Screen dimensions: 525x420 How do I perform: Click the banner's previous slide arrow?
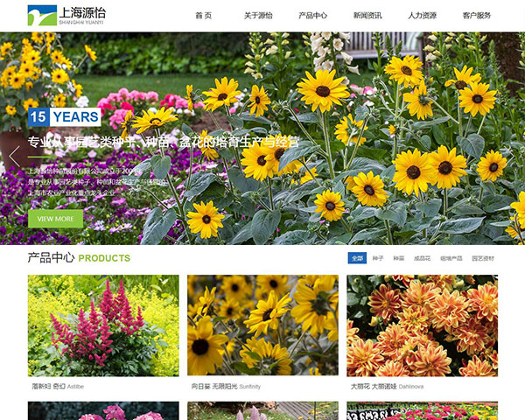pyautogui.click(x=14, y=157)
